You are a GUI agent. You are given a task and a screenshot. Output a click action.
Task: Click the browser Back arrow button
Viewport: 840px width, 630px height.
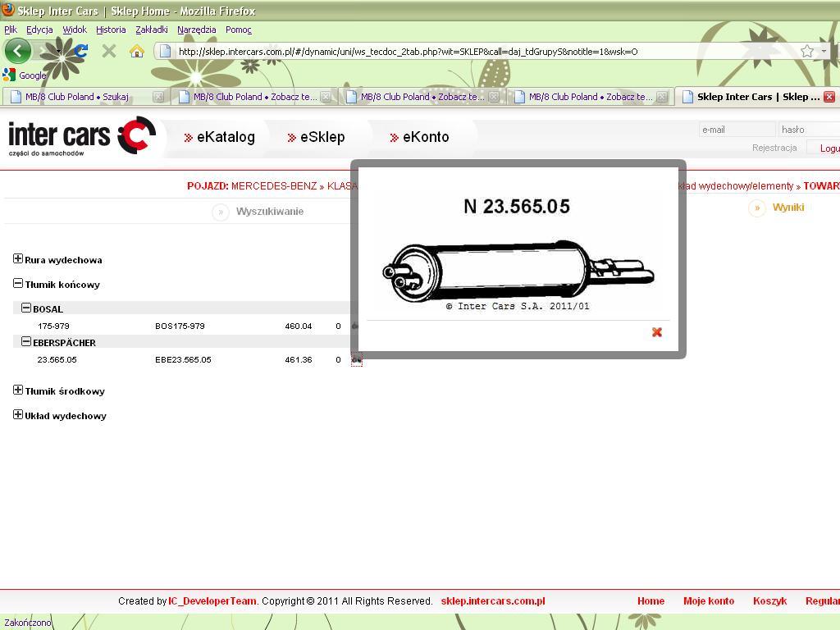point(17,51)
